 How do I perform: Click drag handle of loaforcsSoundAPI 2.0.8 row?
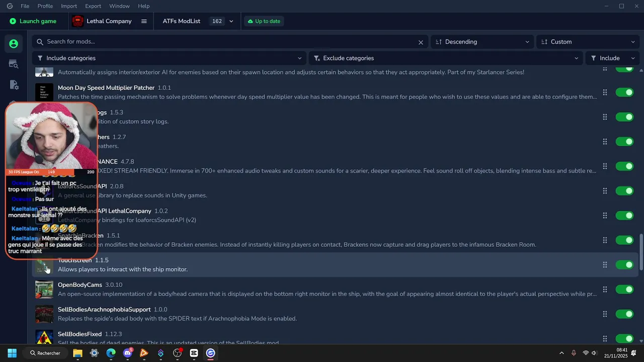click(x=605, y=191)
